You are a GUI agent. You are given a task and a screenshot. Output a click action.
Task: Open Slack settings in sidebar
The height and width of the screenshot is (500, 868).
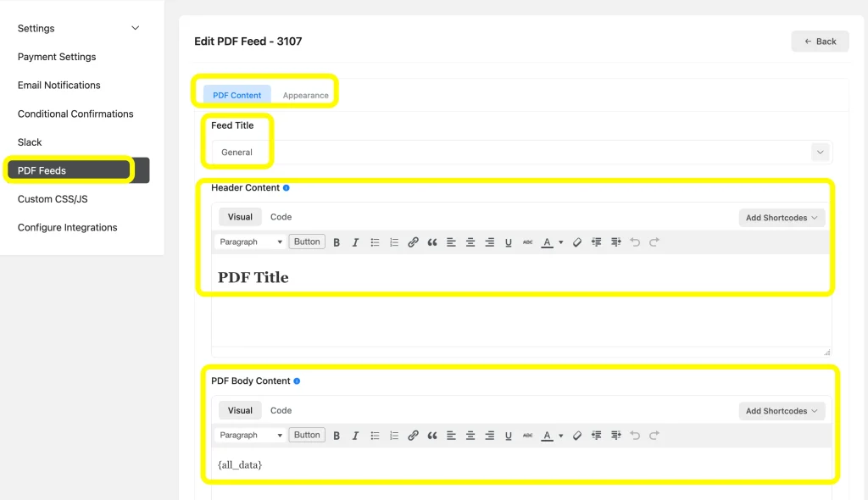point(30,142)
